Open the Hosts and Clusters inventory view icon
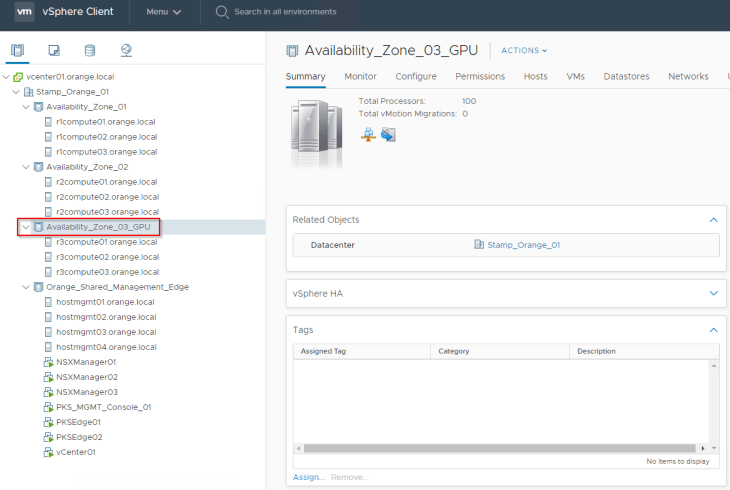 click(x=17, y=50)
